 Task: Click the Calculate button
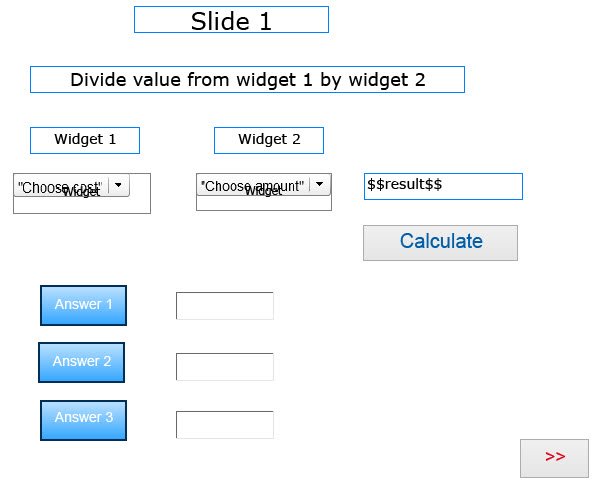440,242
